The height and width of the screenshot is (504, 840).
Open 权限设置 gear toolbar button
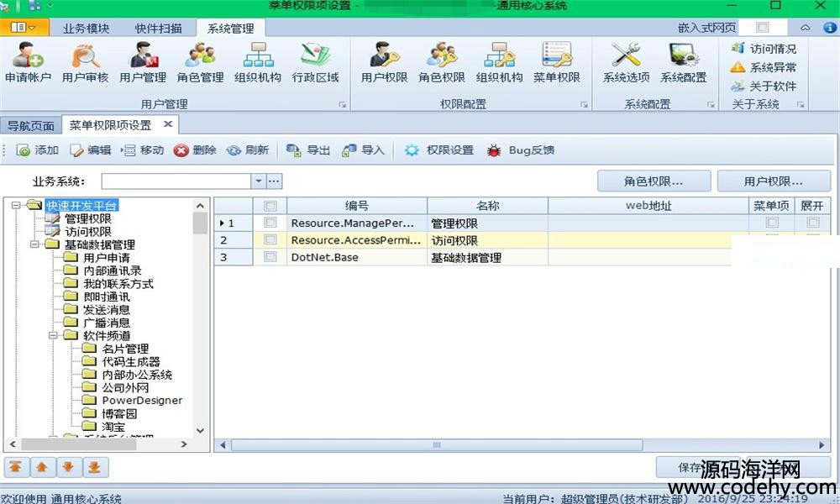[439, 150]
